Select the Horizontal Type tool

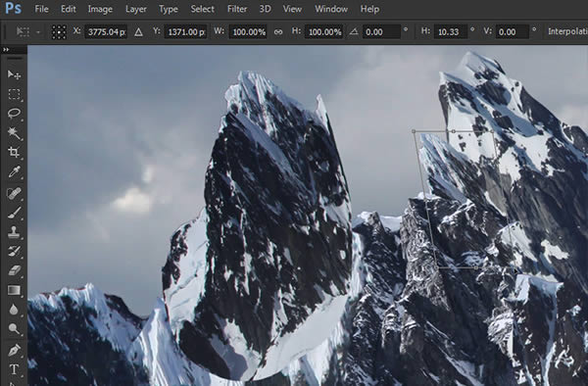pos(14,369)
